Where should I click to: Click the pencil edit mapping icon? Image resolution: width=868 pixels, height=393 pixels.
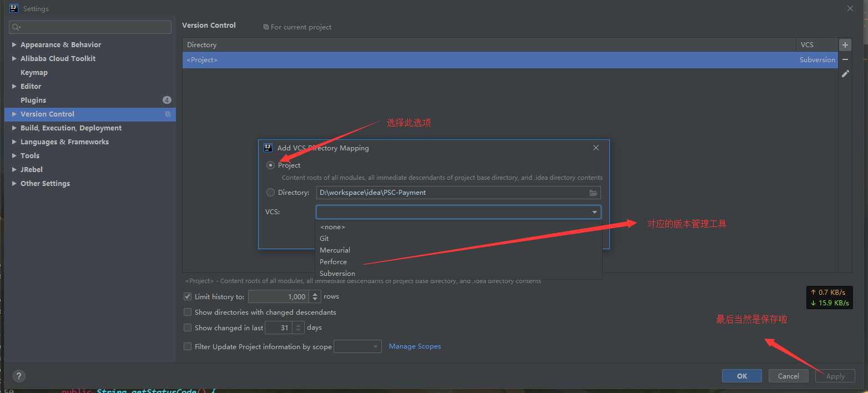[845, 73]
